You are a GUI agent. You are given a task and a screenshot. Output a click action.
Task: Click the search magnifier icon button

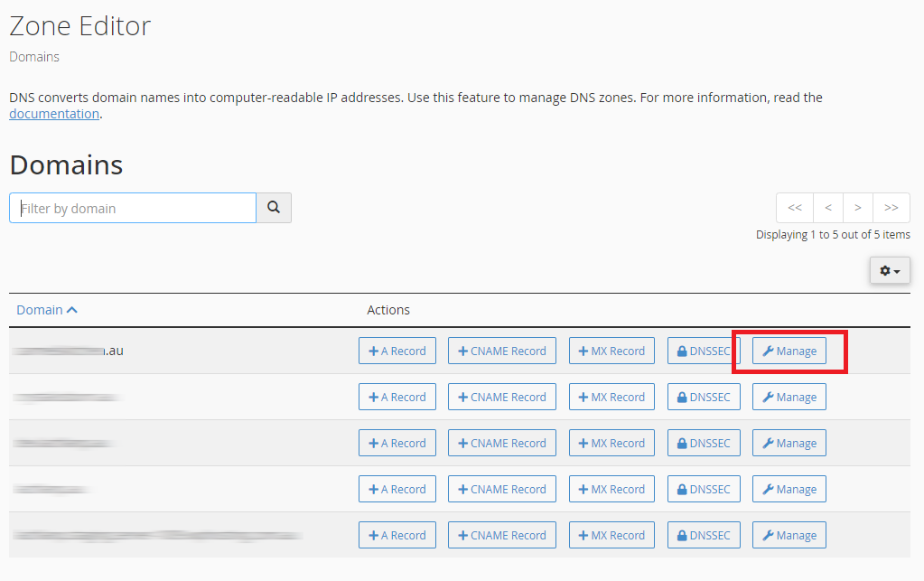point(274,208)
